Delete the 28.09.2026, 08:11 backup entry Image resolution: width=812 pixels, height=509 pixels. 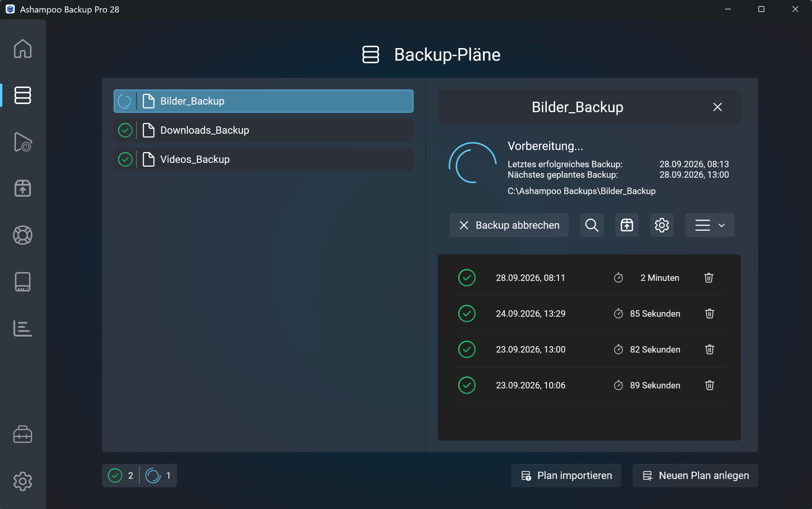pos(709,278)
